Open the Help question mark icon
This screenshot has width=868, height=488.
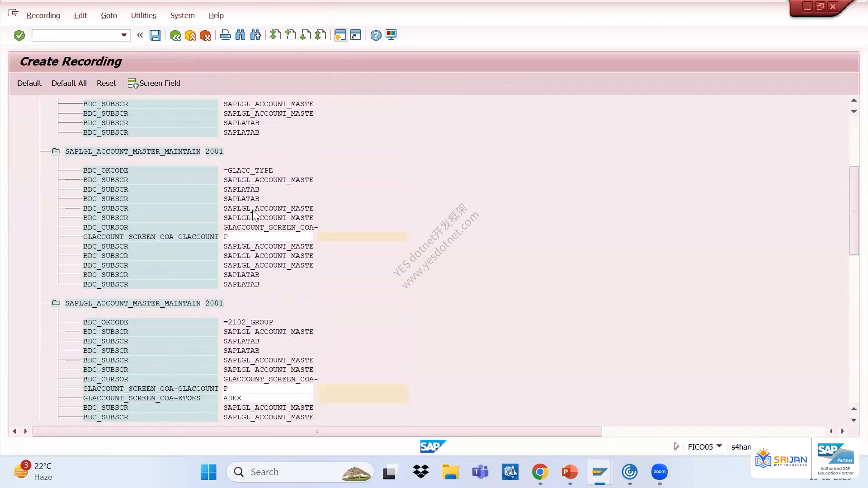click(376, 35)
